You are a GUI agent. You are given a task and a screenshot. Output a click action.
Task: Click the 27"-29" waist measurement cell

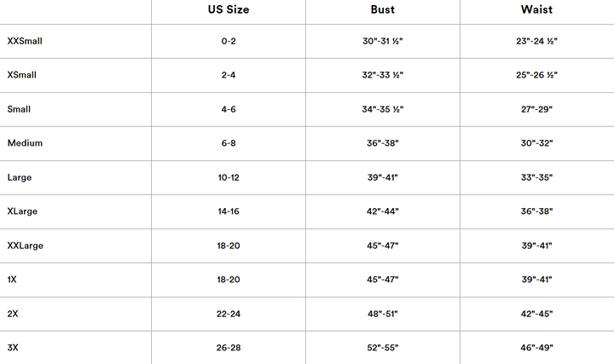pyautogui.click(x=536, y=109)
